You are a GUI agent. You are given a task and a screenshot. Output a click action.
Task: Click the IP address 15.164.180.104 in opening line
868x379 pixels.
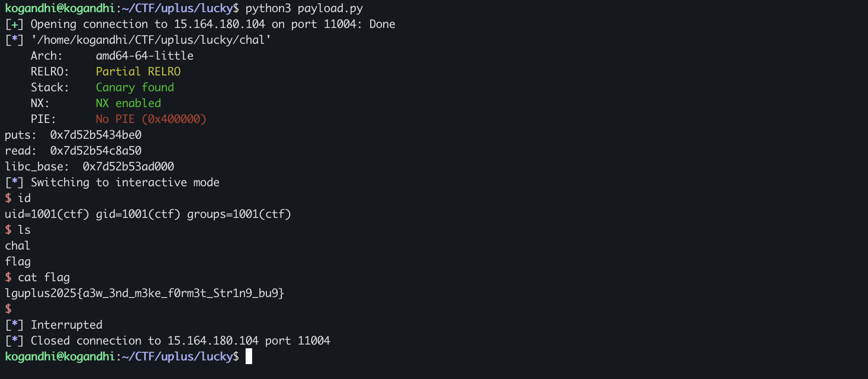220,24
